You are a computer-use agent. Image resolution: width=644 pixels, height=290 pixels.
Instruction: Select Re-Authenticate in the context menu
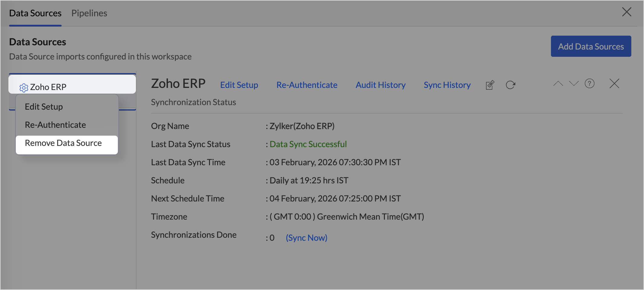55,125
